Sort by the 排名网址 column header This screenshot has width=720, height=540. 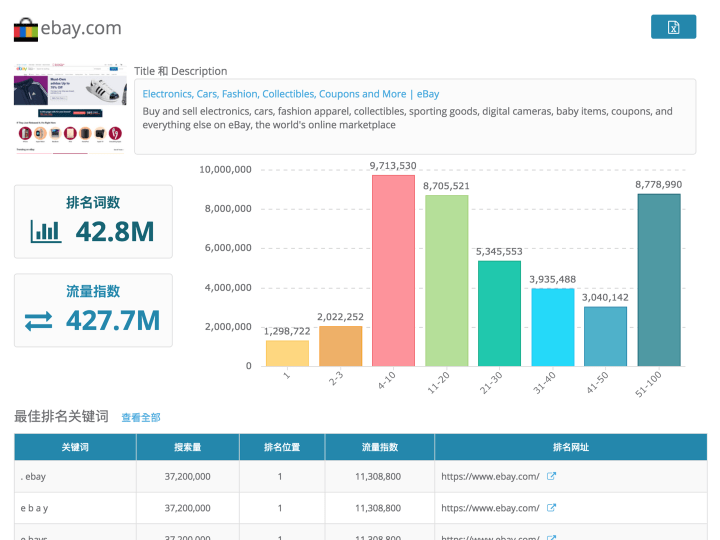[x=571, y=447]
